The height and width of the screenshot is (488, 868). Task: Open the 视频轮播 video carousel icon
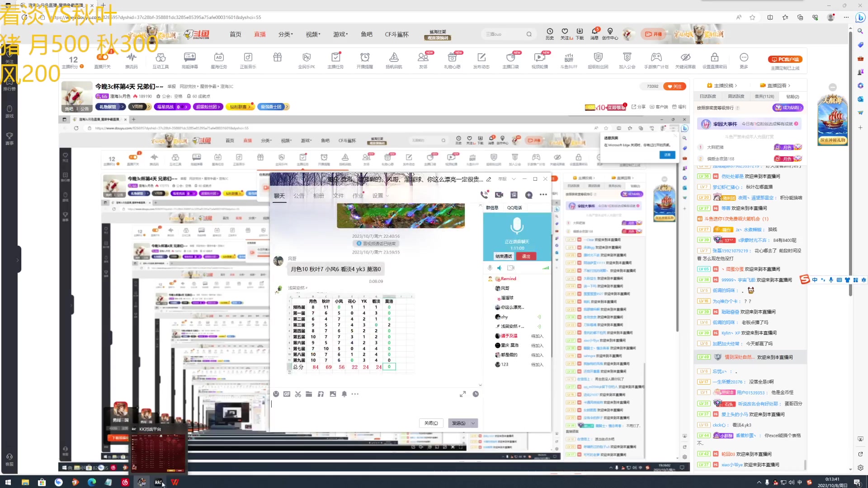[539, 60]
